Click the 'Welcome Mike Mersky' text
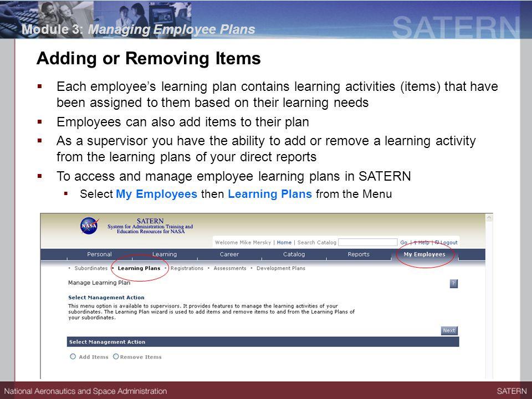Image resolution: width=532 pixels, height=399 pixels. click(x=243, y=242)
